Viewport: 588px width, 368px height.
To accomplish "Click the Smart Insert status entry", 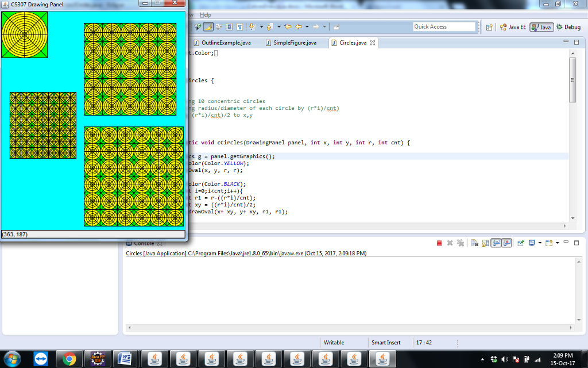I will (x=386, y=343).
